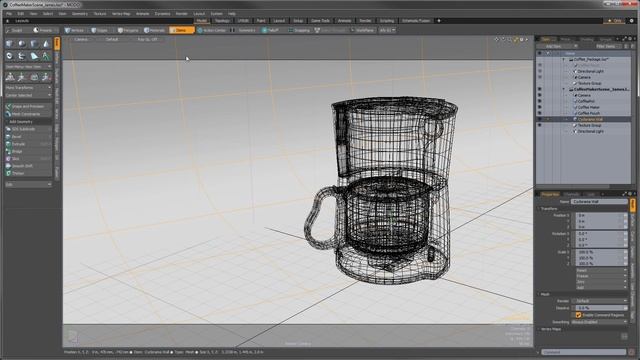Collapse the Coffee_Package scene tree

click(x=564, y=59)
